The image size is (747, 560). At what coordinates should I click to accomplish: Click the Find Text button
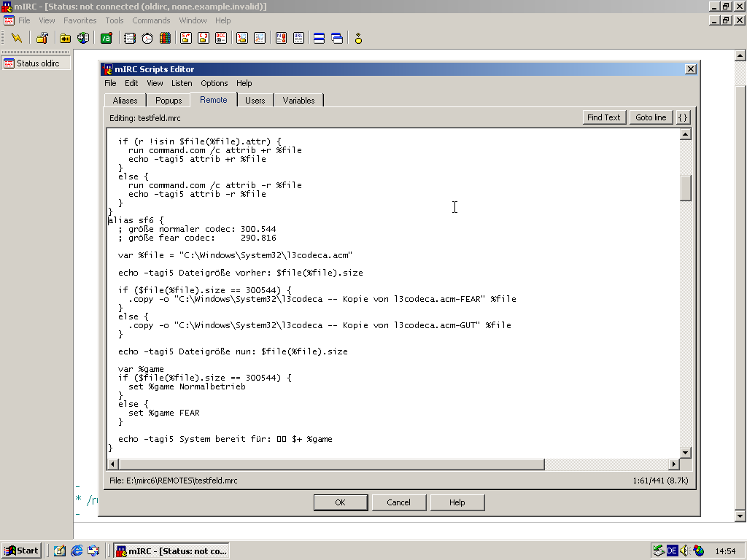pos(603,117)
